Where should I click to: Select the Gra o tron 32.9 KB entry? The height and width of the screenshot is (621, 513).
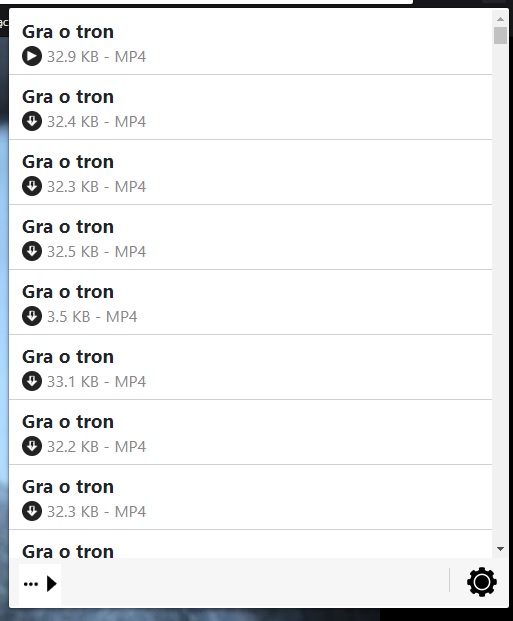[x=250, y=42]
